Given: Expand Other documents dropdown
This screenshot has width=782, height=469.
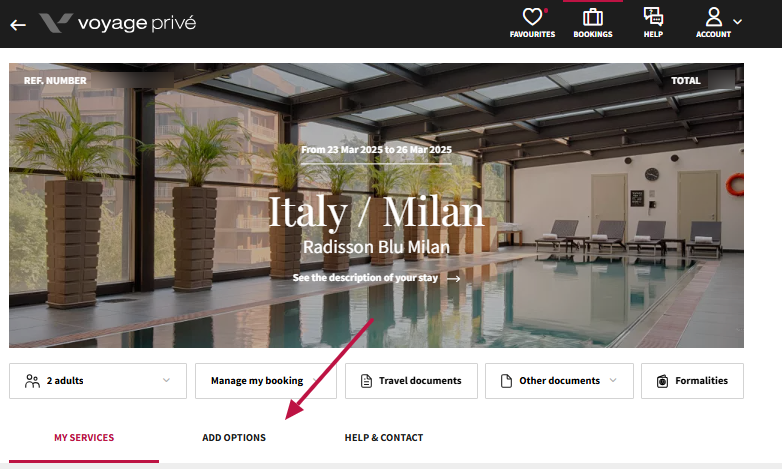Looking at the screenshot, I should click(559, 381).
